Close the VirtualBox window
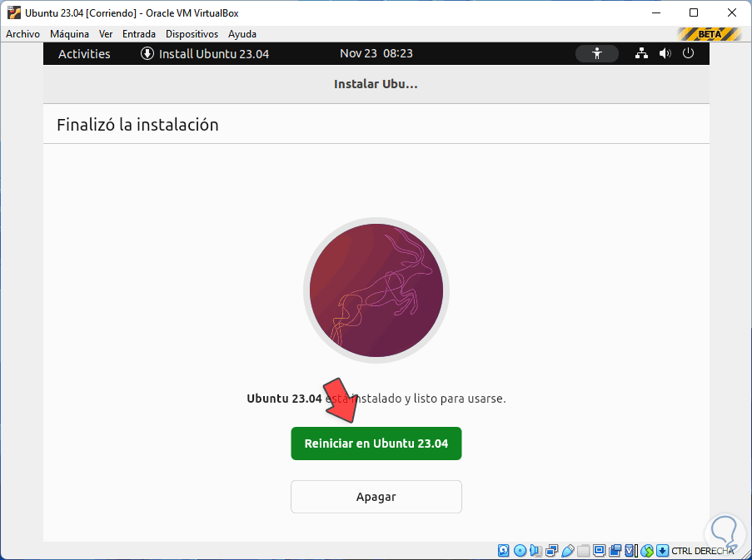 point(732,13)
